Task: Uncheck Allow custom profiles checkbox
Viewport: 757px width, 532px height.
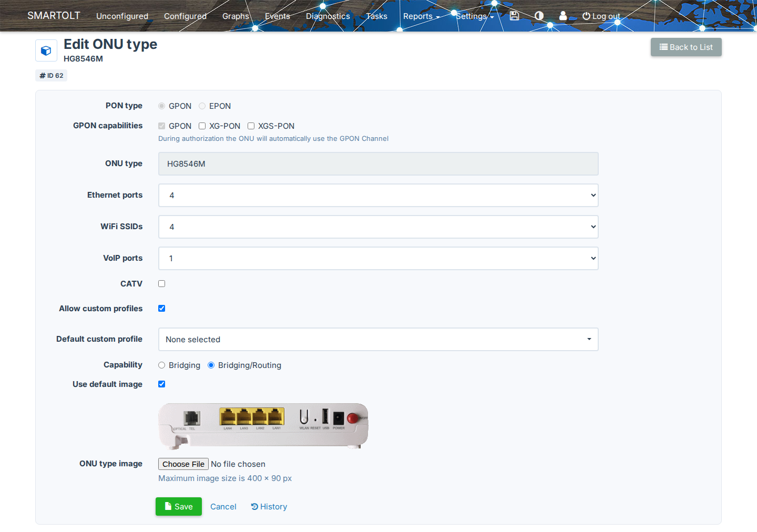Action: click(x=162, y=309)
